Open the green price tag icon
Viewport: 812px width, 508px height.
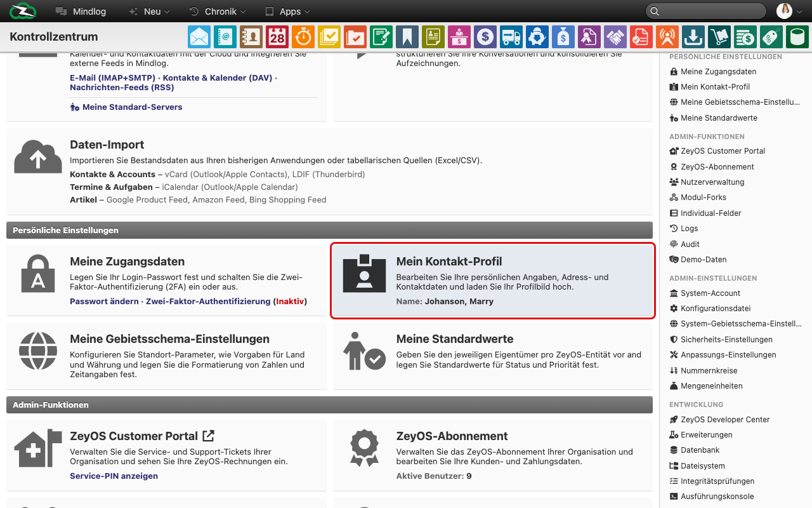[x=771, y=37]
